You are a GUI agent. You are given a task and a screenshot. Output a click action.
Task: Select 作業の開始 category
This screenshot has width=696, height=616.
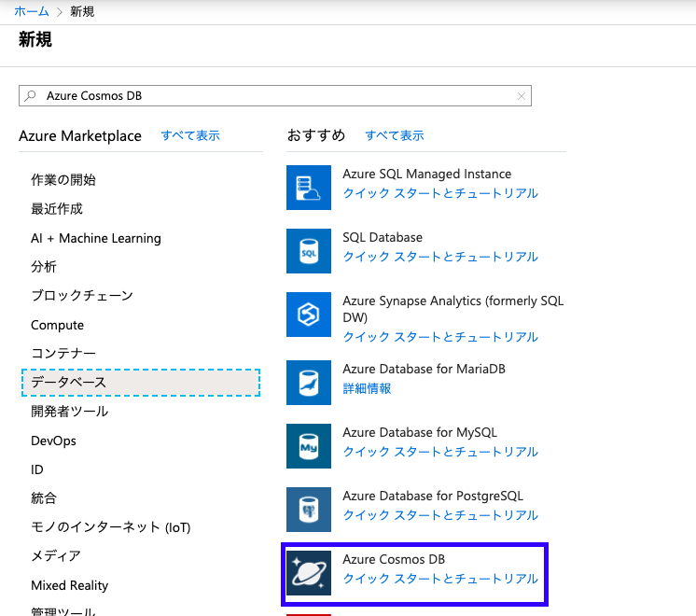[x=63, y=180]
